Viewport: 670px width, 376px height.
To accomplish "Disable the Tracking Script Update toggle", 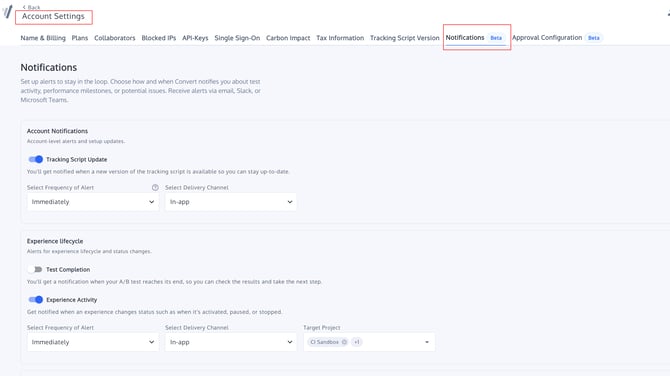I will pos(35,159).
